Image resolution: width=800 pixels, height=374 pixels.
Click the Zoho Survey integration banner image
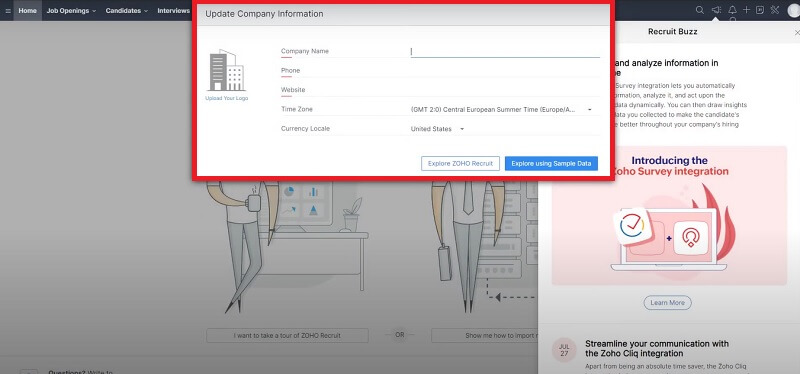[x=669, y=215]
